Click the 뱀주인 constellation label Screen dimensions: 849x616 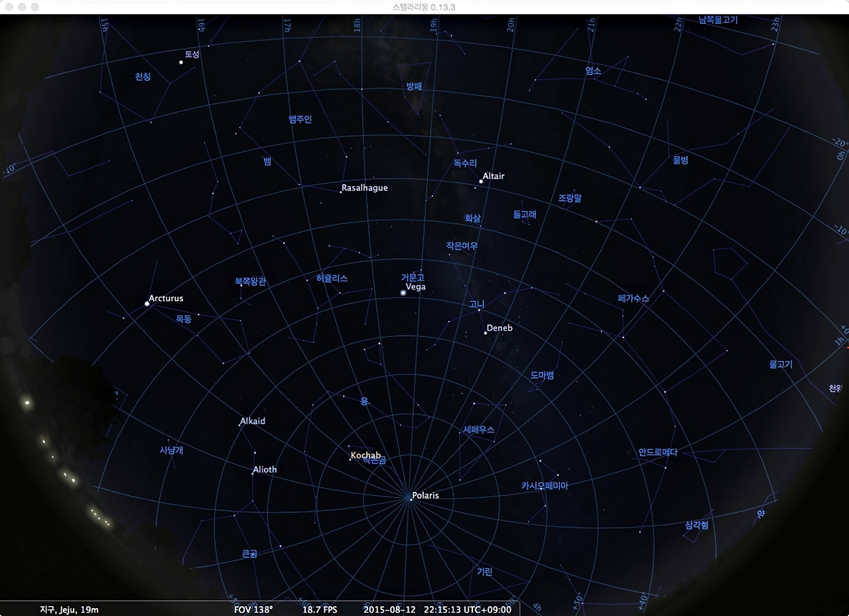[300, 119]
